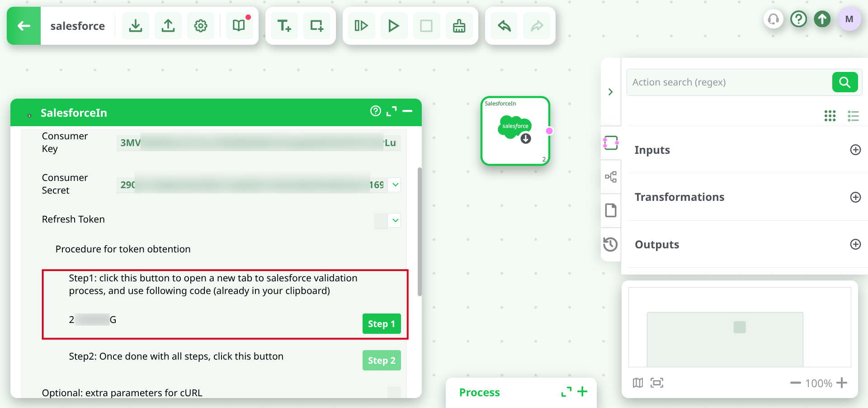This screenshot has width=868, height=408.
Task: Click the download/import icon in toolbar
Action: coord(136,26)
